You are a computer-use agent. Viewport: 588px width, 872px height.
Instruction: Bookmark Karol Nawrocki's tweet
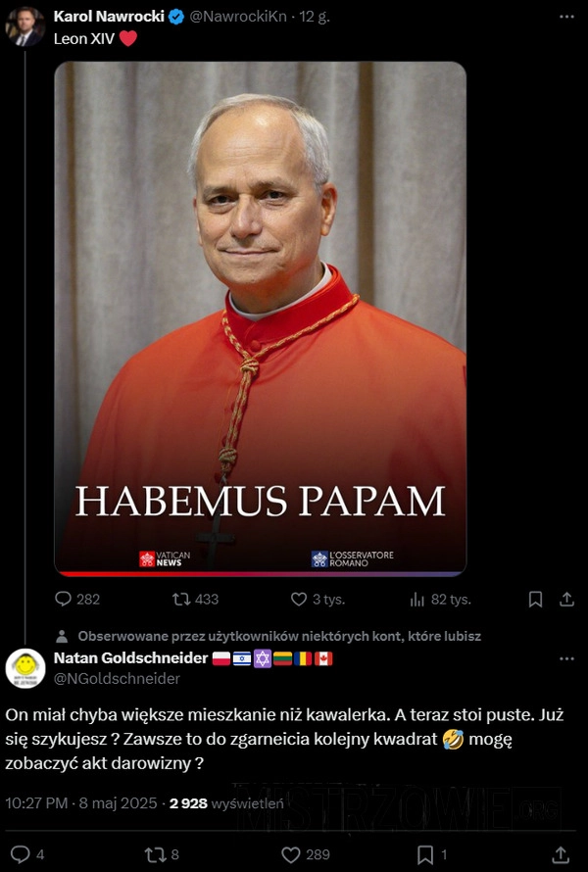[535, 599]
